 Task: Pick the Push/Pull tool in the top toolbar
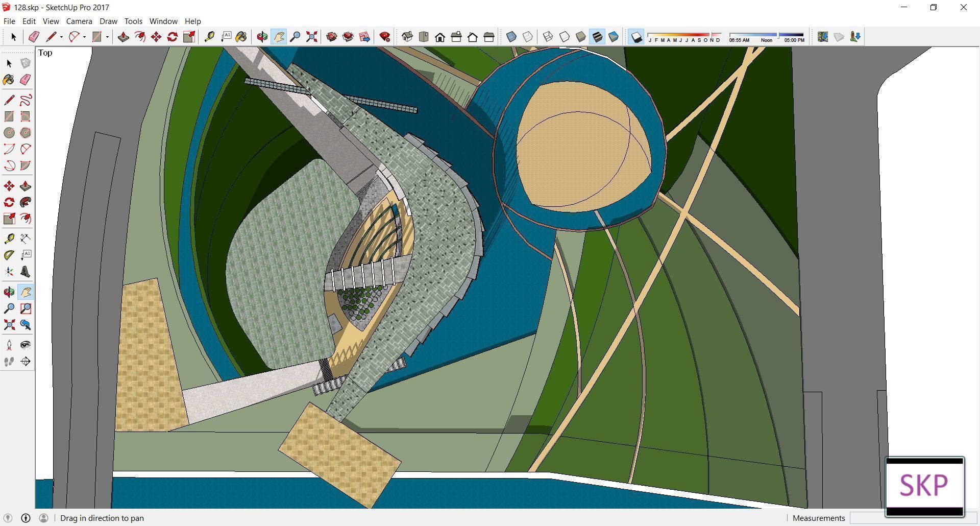pos(124,37)
